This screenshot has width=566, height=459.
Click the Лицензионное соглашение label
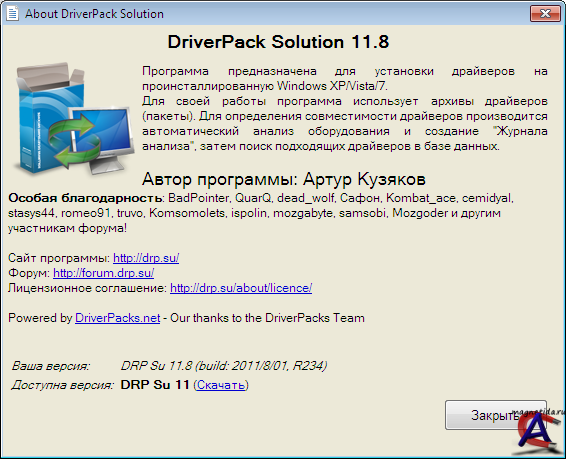pos(87,288)
